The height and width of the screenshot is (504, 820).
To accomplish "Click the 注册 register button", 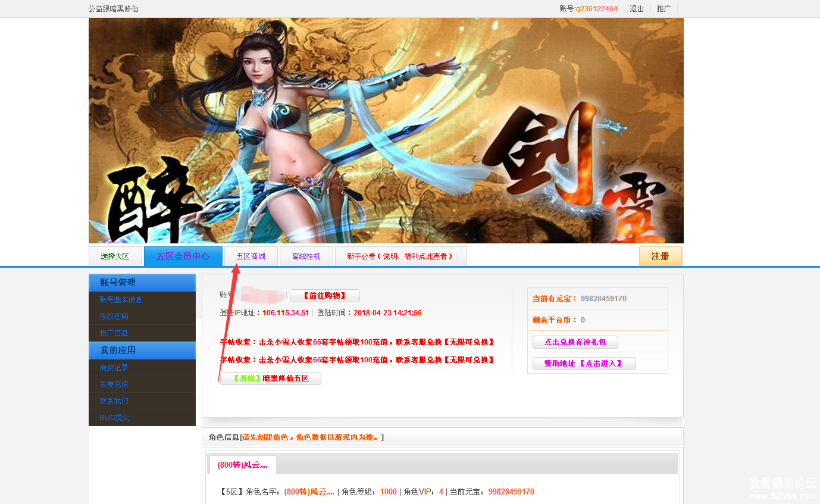I will [660, 256].
